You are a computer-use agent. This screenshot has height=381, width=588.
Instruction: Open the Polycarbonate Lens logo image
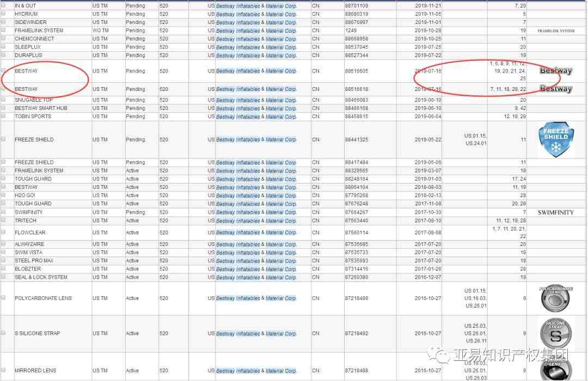556,298
